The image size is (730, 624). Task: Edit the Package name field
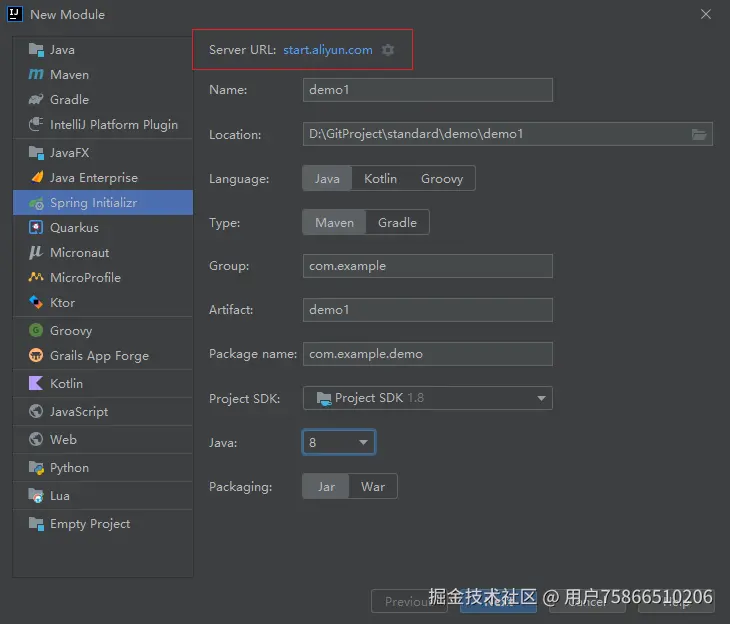click(x=428, y=354)
